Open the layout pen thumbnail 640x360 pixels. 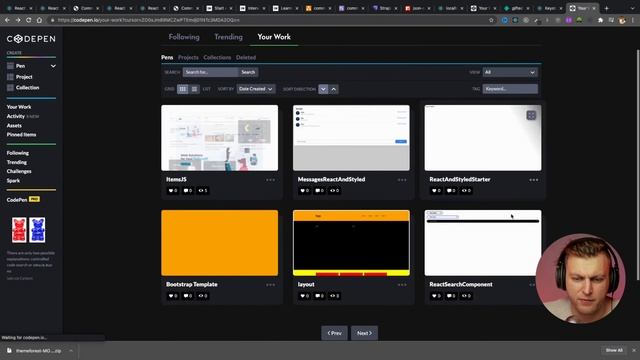[x=351, y=243]
